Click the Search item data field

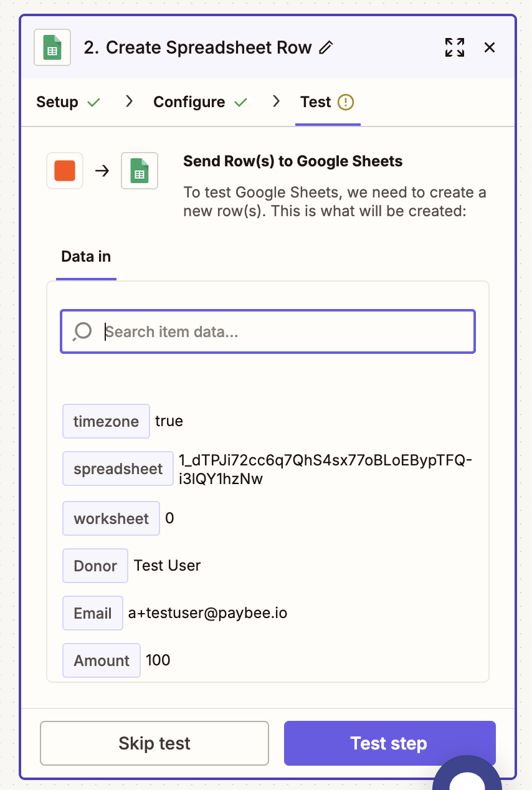pyautogui.click(x=287, y=331)
